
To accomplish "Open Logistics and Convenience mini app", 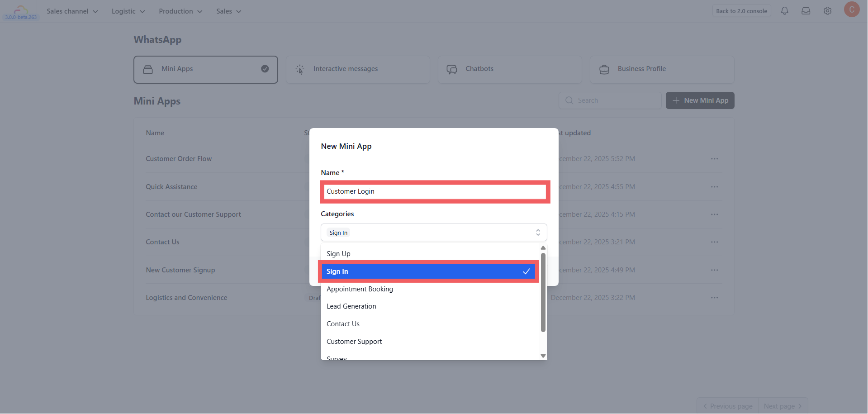I will point(186,298).
